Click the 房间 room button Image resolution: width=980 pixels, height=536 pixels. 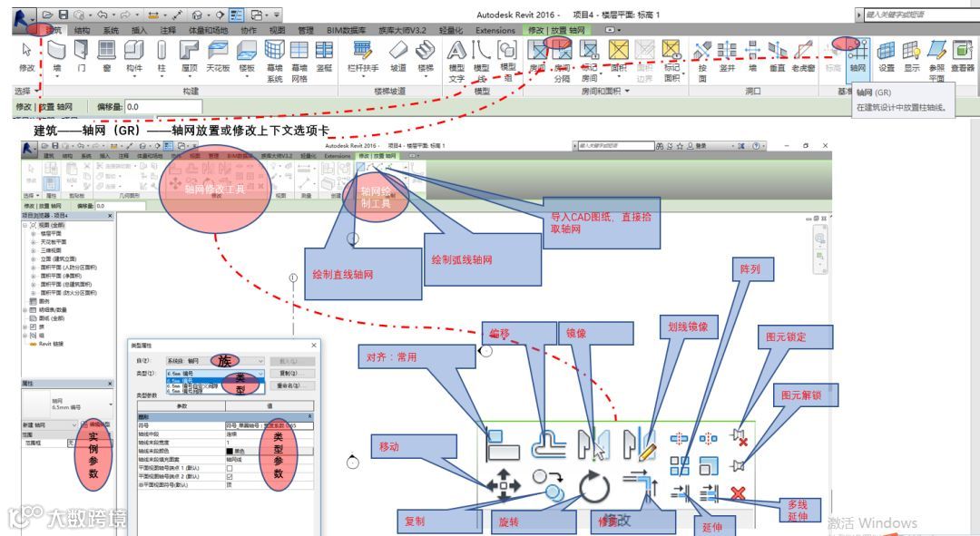pyautogui.click(x=537, y=55)
